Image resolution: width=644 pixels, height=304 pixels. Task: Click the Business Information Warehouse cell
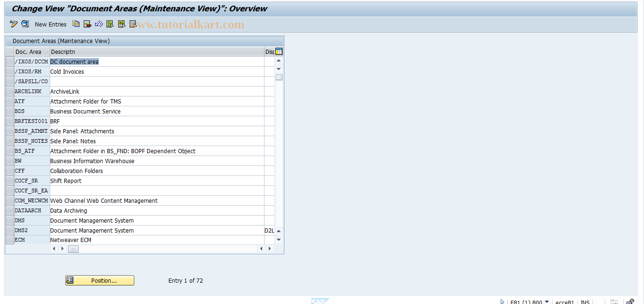(157, 161)
